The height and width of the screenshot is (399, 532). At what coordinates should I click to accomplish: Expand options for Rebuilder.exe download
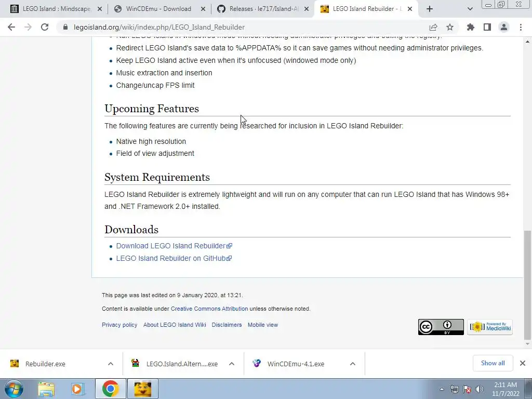[x=111, y=364]
